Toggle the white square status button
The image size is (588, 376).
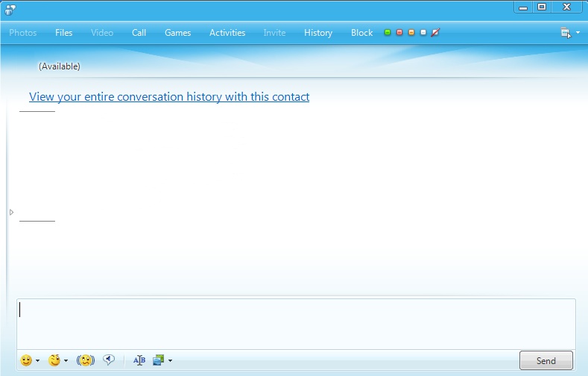(423, 33)
